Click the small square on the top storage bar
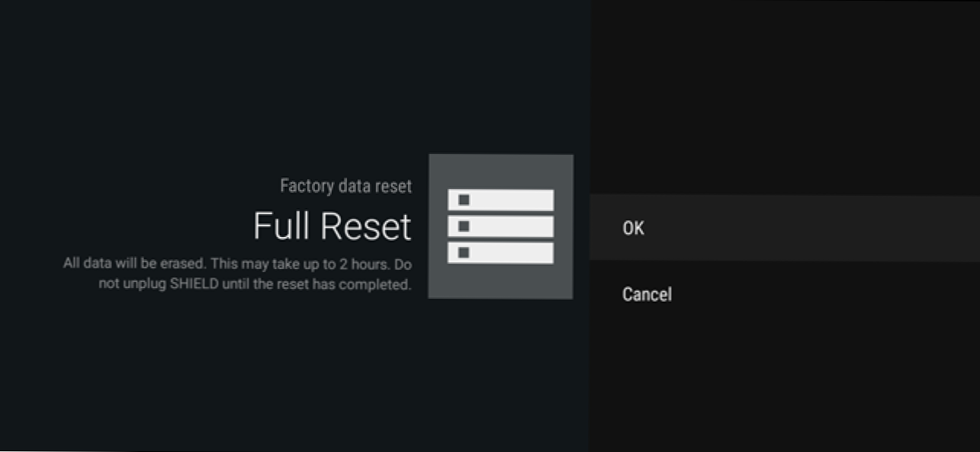This screenshot has height=452, width=980. pos(464,200)
